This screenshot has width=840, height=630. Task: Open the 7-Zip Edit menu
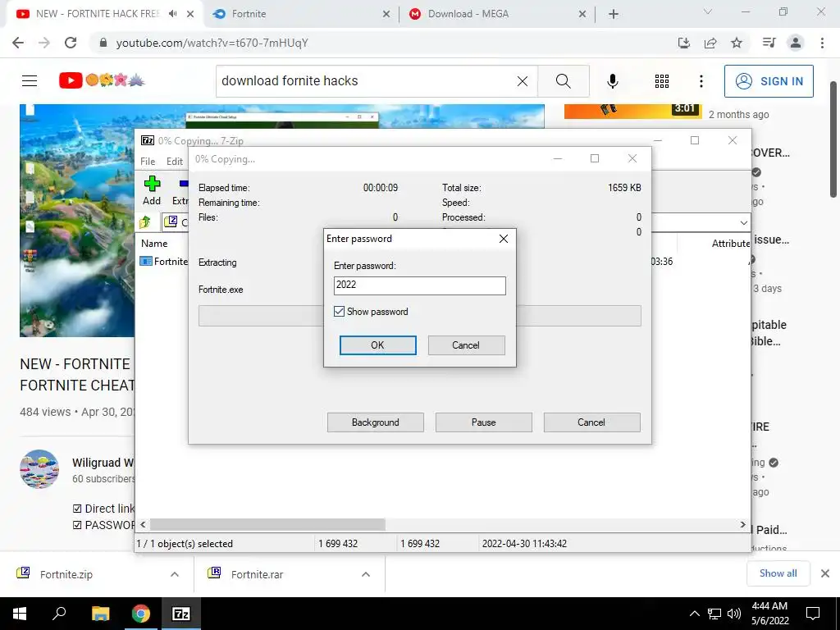point(175,162)
